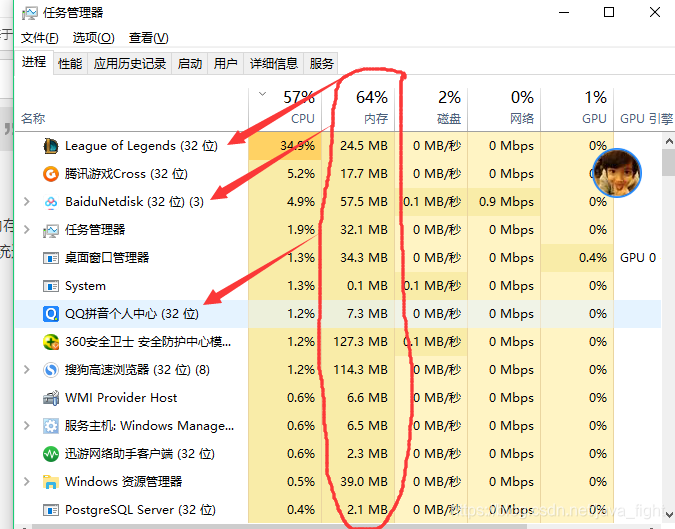Click the GPU 0 engine cell

pos(638,258)
